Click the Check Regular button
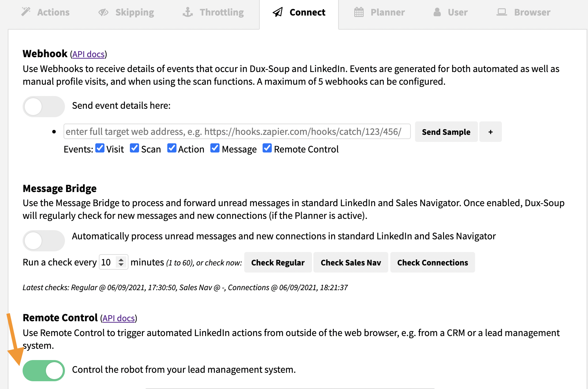Viewport: 588px width, 389px height. tap(278, 262)
